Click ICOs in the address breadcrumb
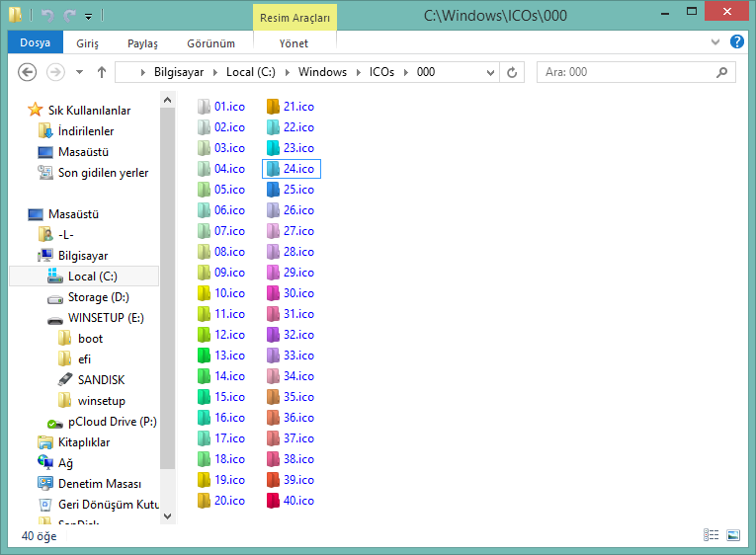Viewport: 756px width, 555px height. click(x=381, y=72)
